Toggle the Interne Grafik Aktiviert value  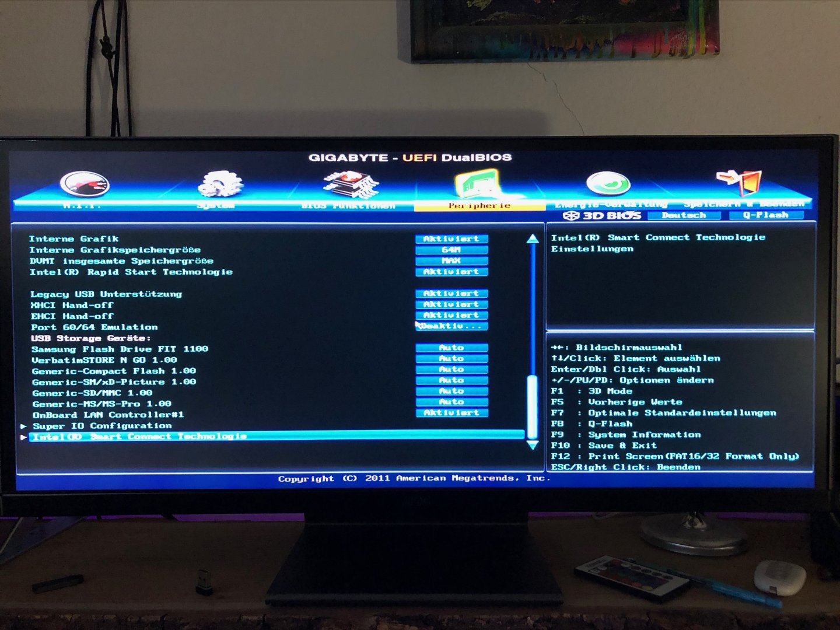[452, 239]
